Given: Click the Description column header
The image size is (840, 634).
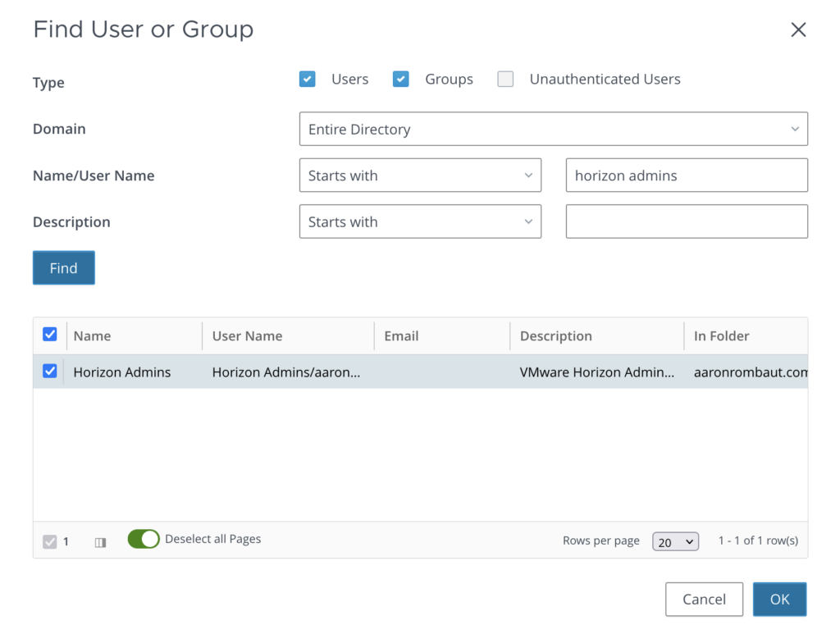Looking at the screenshot, I should [555, 336].
